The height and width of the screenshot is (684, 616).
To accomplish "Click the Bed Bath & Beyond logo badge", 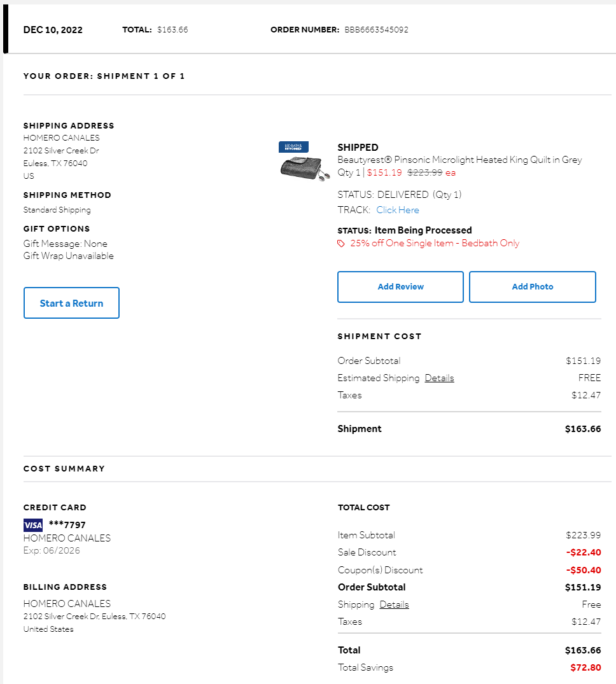I will point(293,146).
